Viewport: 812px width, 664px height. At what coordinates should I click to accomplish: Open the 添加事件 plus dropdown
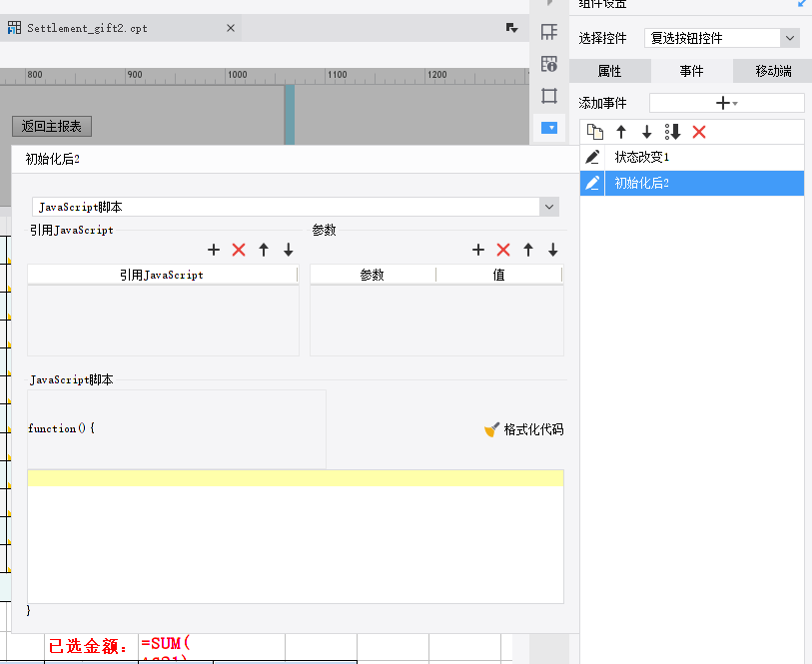click(726, 103)
